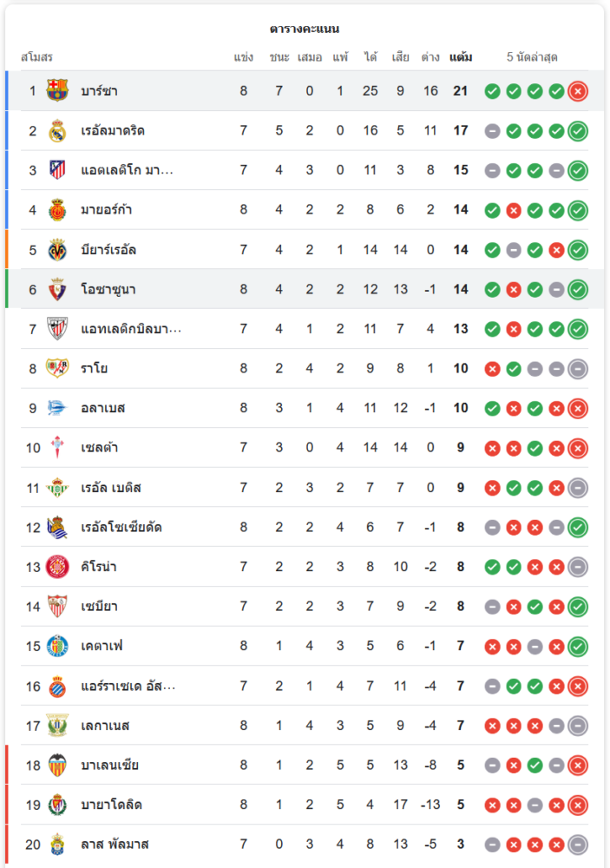Screen dimensions: 610x868
Task: Click the Valencia crest icon
Action: point(57,765)
